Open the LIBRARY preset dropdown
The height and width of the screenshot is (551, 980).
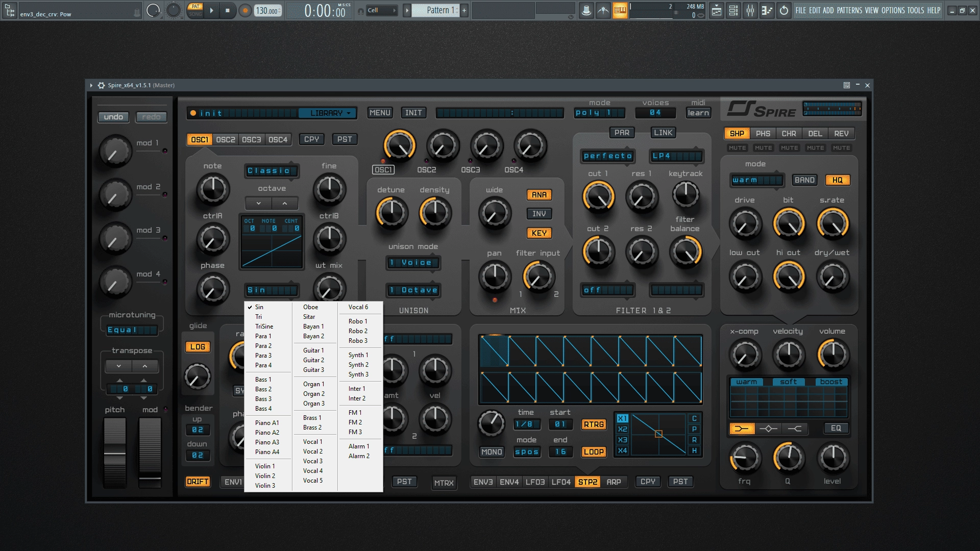click(327, 113)
